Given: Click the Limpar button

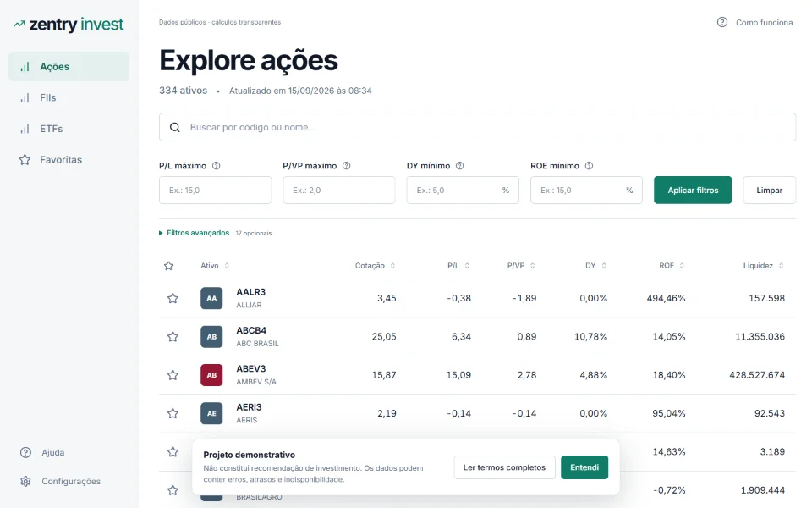Looking at the screenshot, I should 770,190.
